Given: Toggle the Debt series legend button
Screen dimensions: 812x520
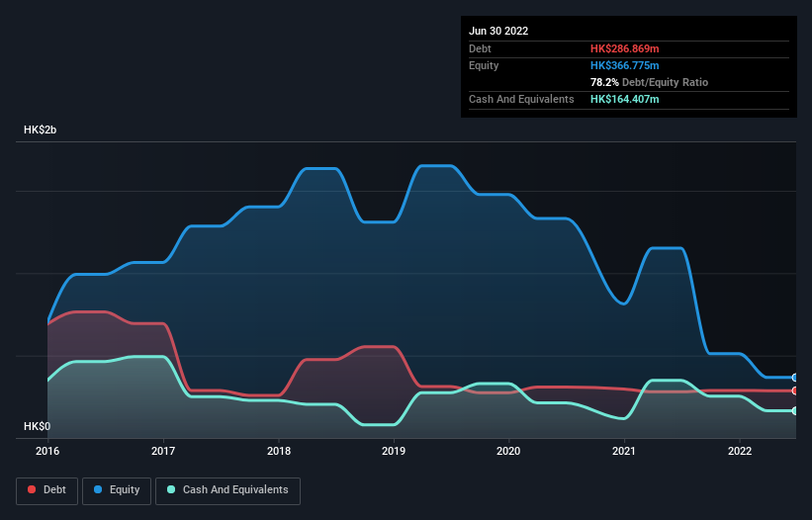Looking at the screenshot, I should [x=46, y=490].
